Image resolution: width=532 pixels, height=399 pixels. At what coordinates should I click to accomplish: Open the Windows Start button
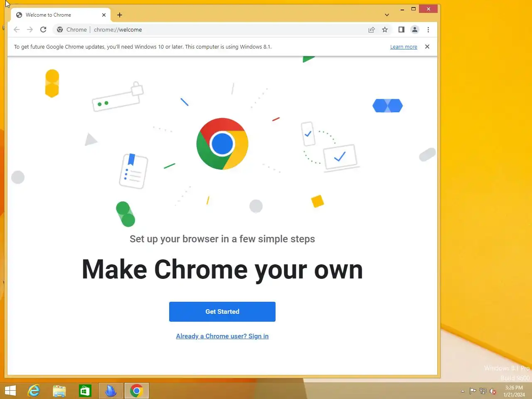coord(10,391)
